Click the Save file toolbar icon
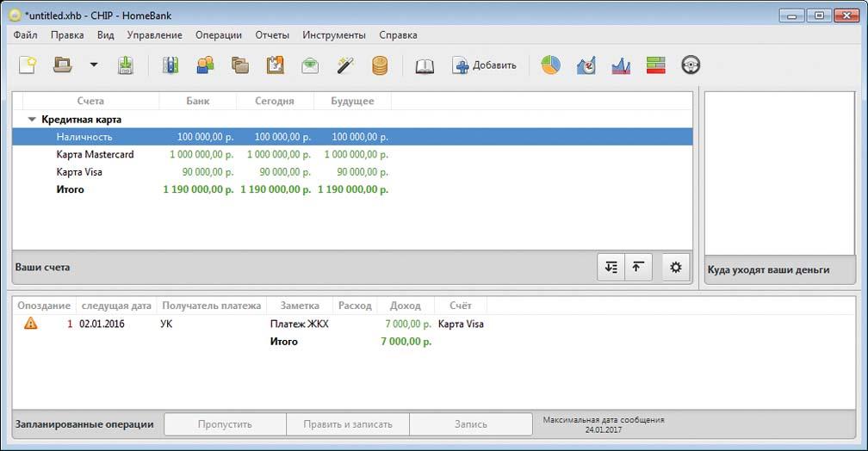The height and width of the screenshot is (451, 868). [x=126, y=65]
